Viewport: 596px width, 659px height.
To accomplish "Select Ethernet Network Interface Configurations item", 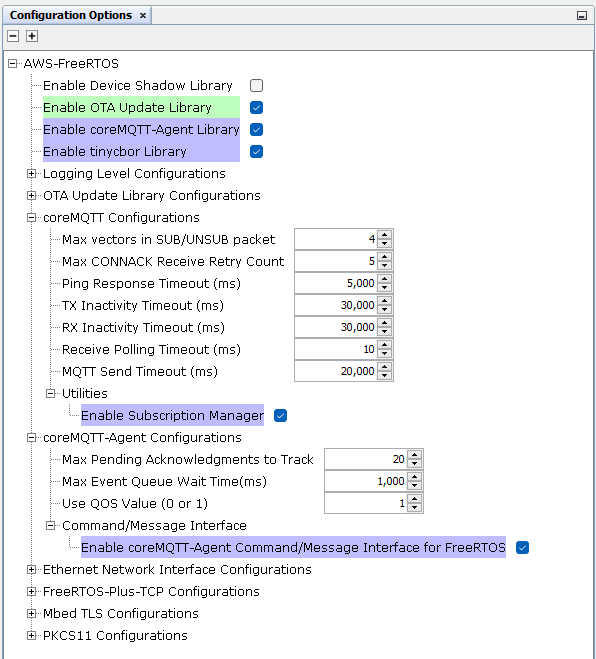I will (177, 569).
